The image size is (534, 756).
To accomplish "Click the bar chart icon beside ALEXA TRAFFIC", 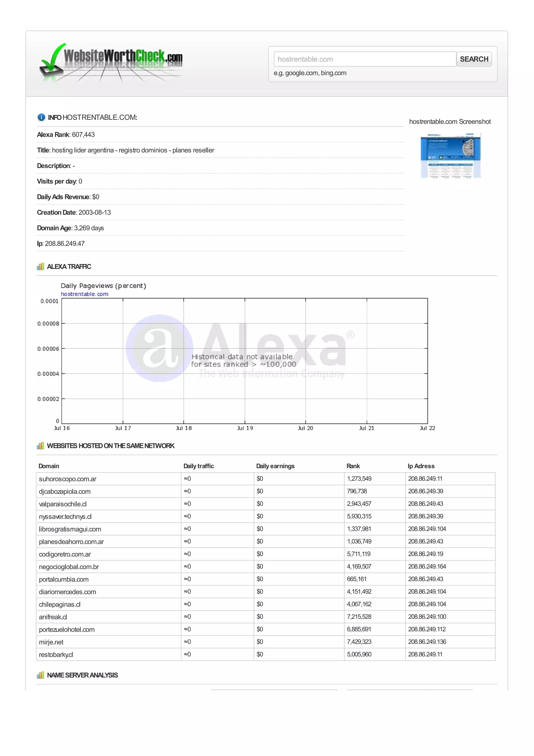I will (x=40, y=266).
